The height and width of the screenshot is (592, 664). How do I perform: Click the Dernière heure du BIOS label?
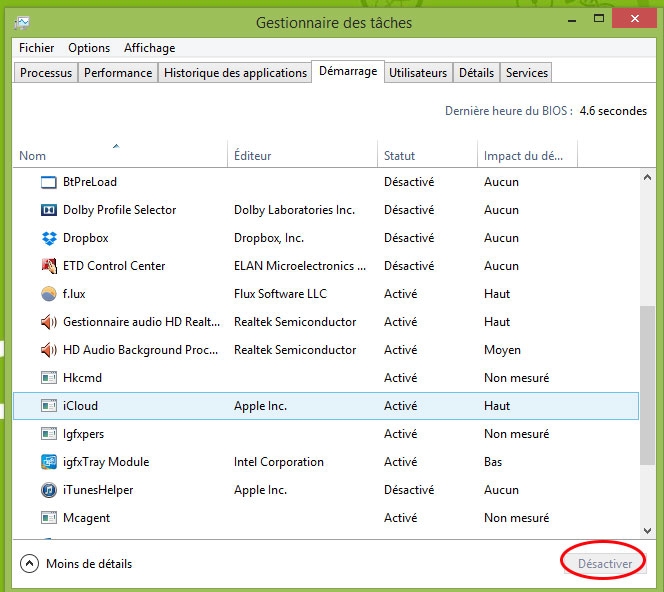509,111
